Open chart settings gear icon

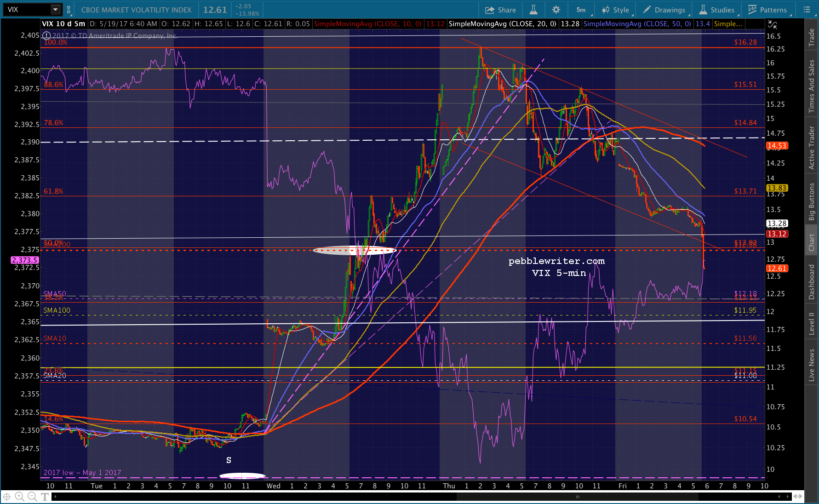(556, 10)
